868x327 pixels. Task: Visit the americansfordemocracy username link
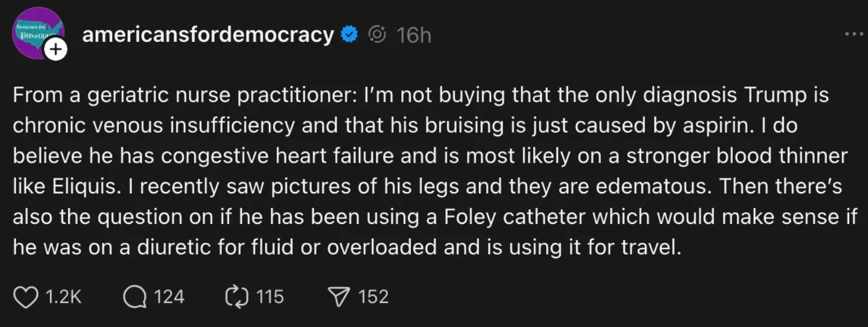click(208, 35)
